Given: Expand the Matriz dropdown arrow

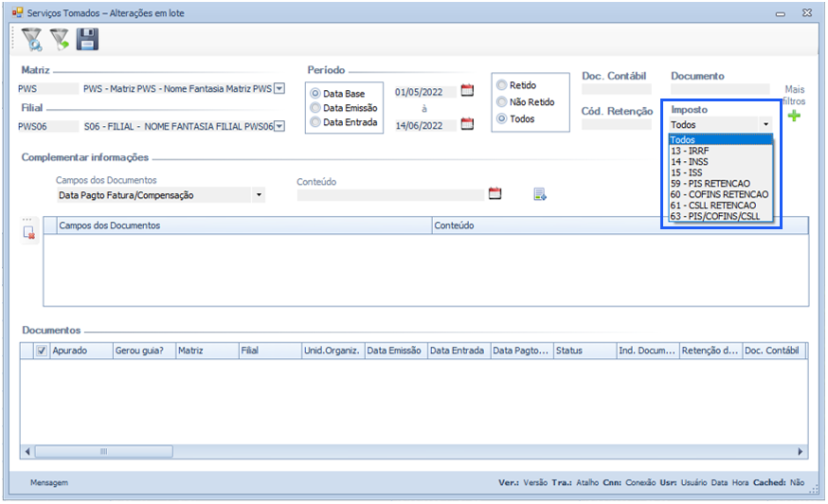Looking at the screenshot, I should click(279, 89).
